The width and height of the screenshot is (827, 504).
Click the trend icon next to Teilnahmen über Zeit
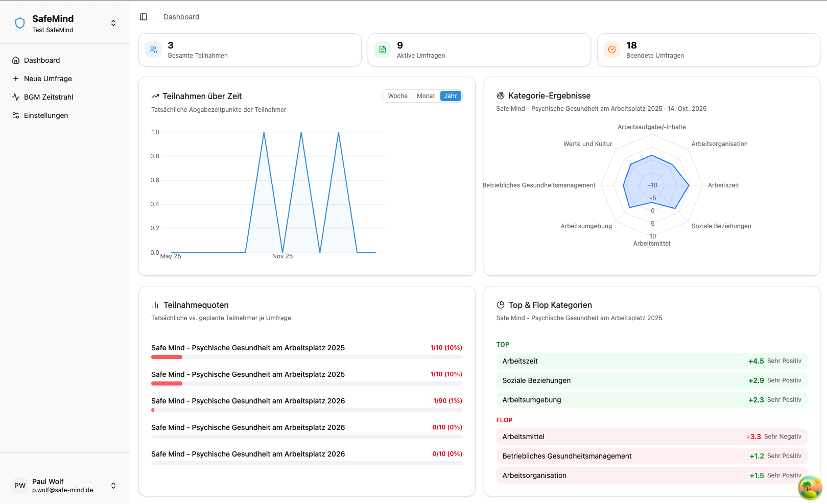pos(155,96)
